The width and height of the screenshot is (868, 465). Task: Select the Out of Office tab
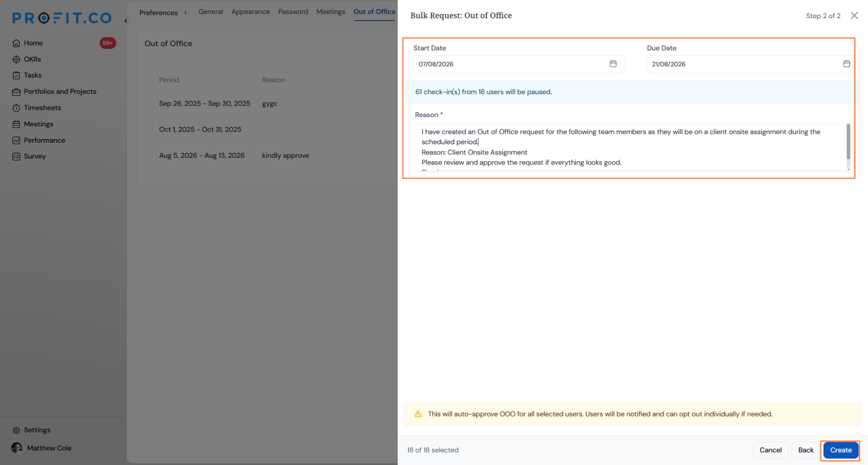coord(374,12)
